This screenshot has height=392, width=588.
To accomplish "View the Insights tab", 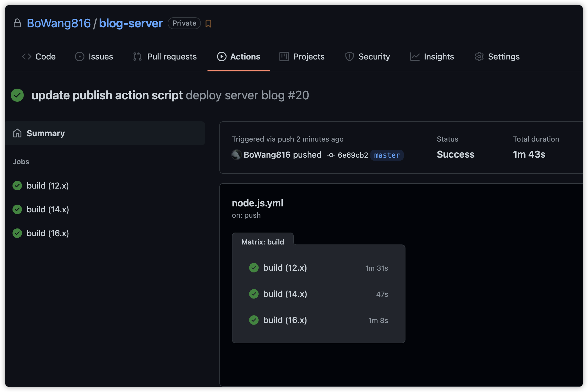I will 432,57.
